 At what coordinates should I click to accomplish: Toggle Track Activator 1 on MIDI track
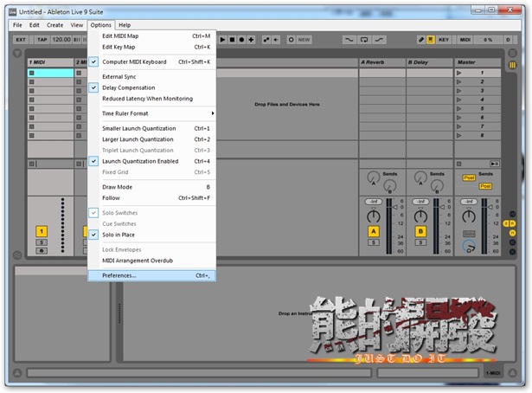click(x=42, y=231)
